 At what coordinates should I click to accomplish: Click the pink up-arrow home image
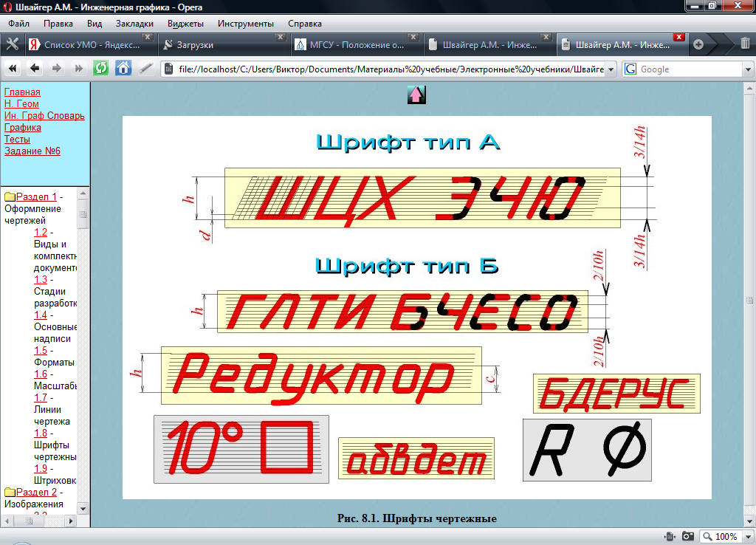tap(416, 95)
